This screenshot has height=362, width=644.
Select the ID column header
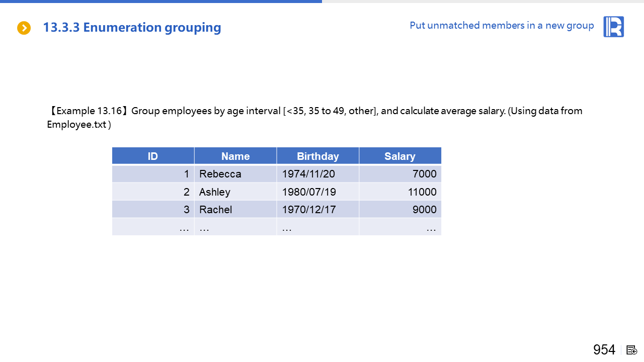(153, 156)
